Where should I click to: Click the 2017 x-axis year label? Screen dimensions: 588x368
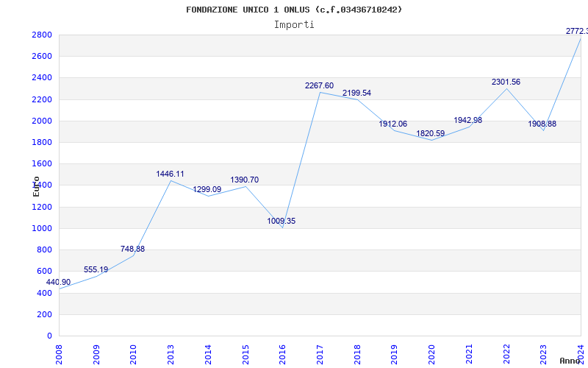(x=320, y=355)
